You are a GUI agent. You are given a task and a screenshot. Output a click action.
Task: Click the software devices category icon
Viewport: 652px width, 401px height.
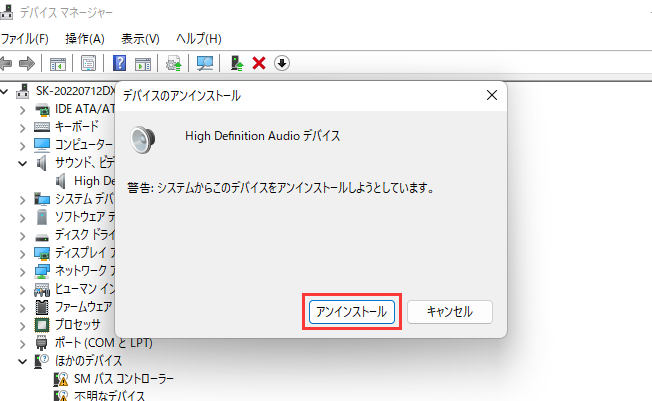[42, 217]
